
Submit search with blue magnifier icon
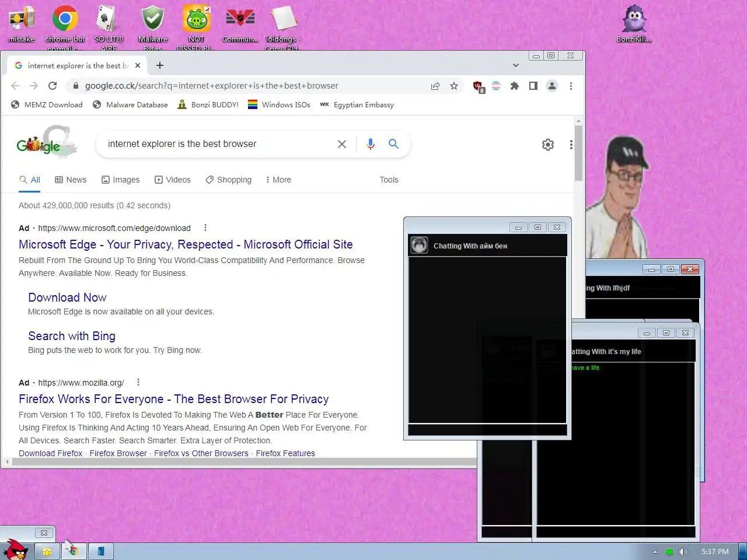pyautogui.click(x=394, y=143)
